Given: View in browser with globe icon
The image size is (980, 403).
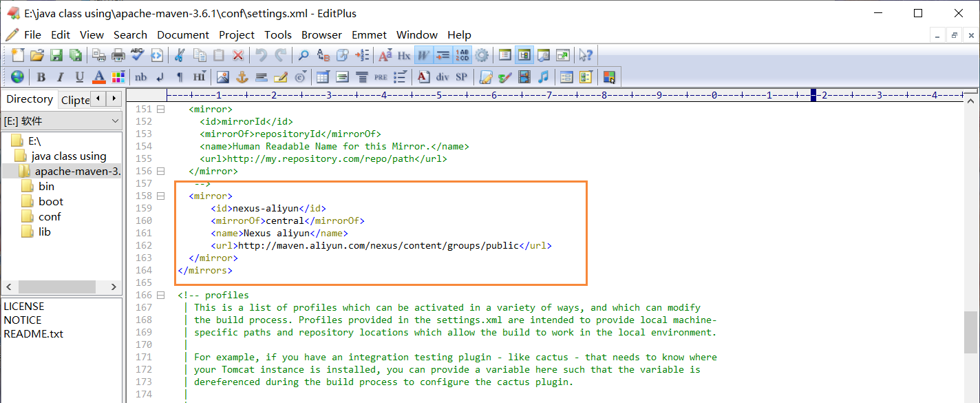Looking at the screenshot, I should tap(18, 76).
